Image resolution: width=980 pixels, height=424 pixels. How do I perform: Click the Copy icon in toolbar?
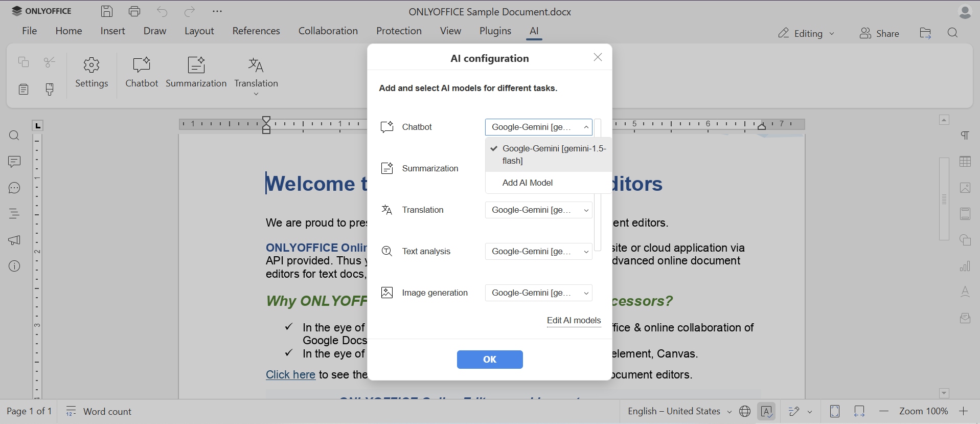[x=24, y=62]
